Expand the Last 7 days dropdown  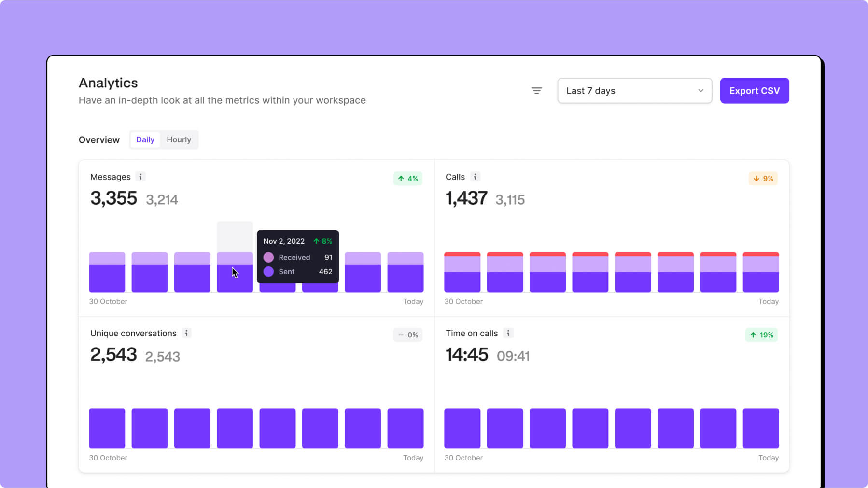634,91
